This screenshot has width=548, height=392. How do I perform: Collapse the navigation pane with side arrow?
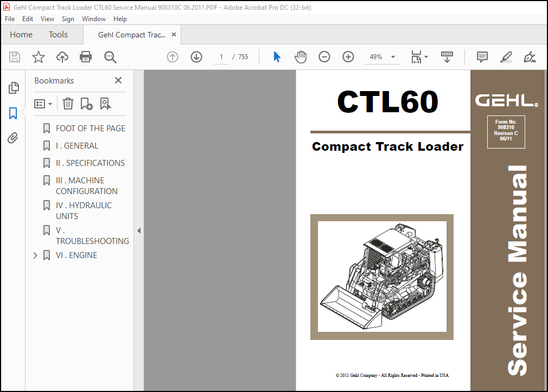139,230
